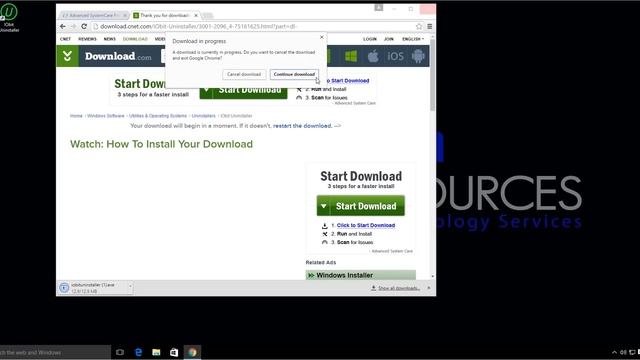Open Windows Store from taskbar
Viewport: 640px width, 360px height.
point(174,352)
